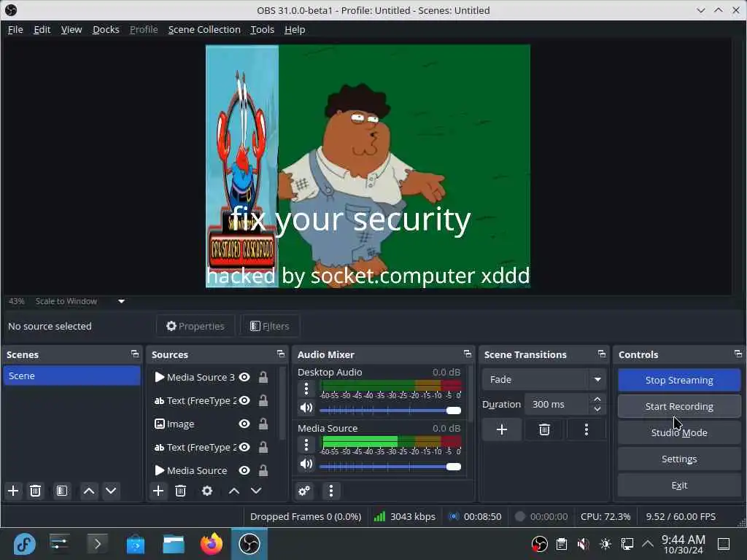Open the Docks menu

[x=106, y=29]
